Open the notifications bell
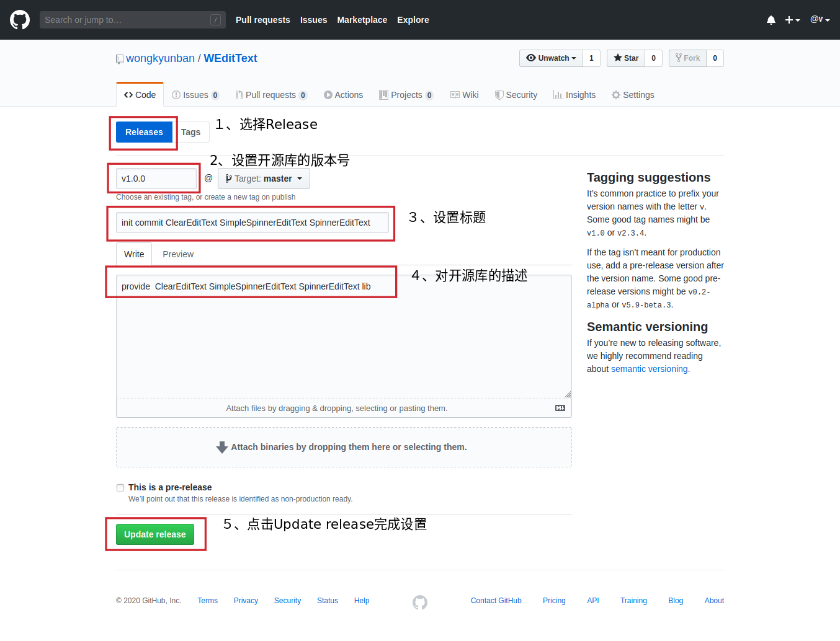 [771, 20]
